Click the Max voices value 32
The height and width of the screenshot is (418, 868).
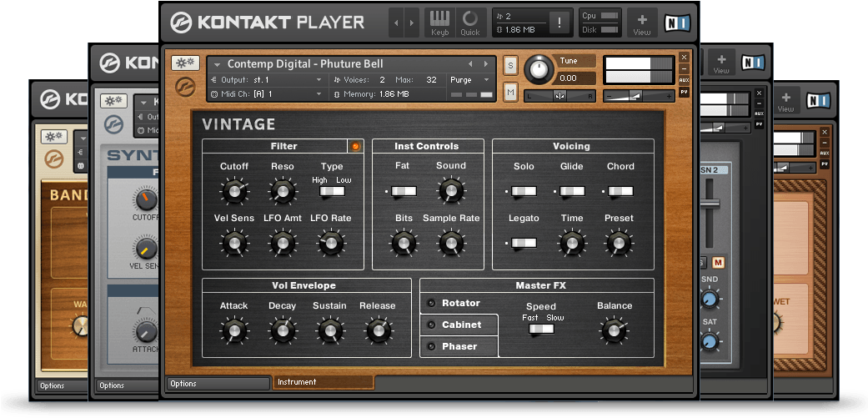click(x=431, y=80)
